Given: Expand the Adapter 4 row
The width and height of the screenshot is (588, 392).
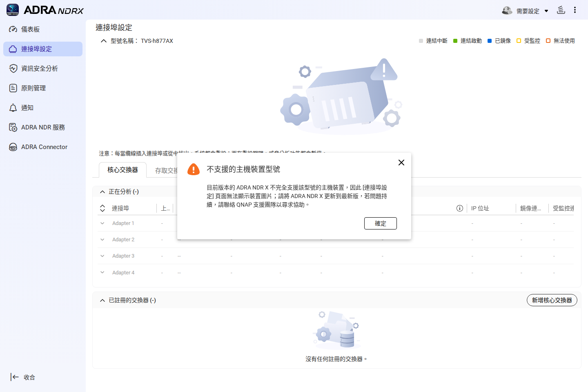Looking at the screenshot, I should coord(102,272).
